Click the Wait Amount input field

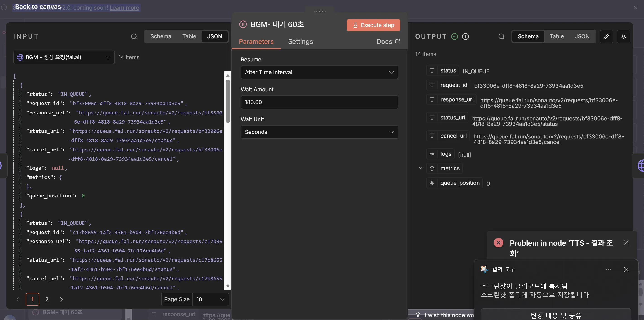[319, 102]
